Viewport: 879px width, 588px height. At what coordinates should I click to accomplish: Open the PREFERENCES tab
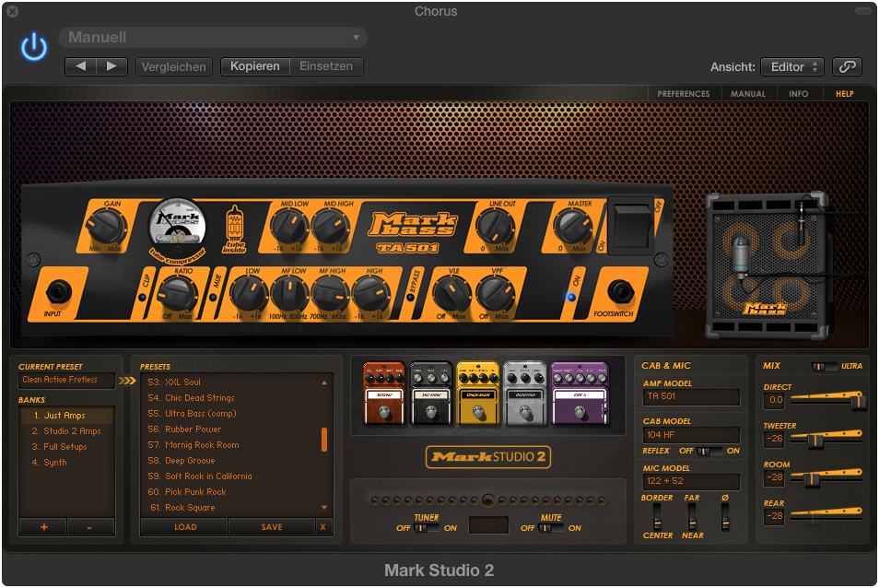coord(684,94)
